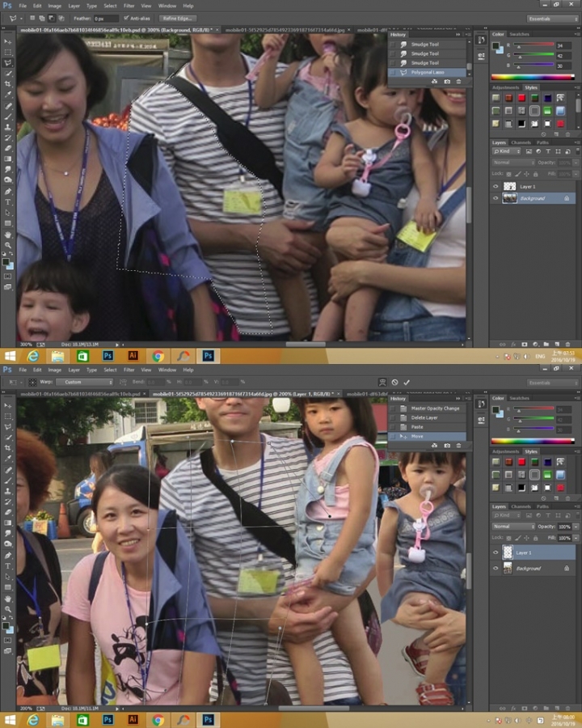Image resolution: width=582 pixels, height=728 pixels.
Task: Commit the warp transform with the checkmark icon
Action: click(407, 382)
